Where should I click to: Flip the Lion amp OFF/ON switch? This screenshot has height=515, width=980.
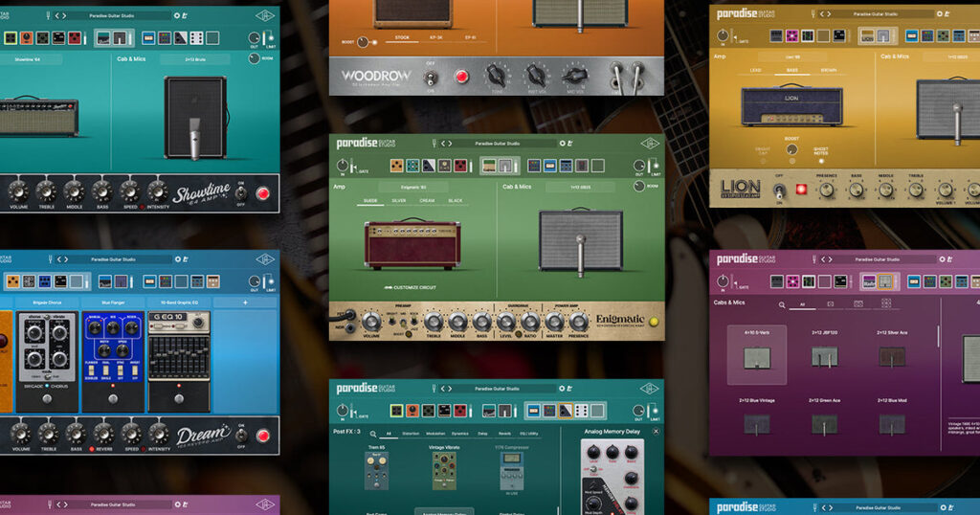tap(779, 190)
